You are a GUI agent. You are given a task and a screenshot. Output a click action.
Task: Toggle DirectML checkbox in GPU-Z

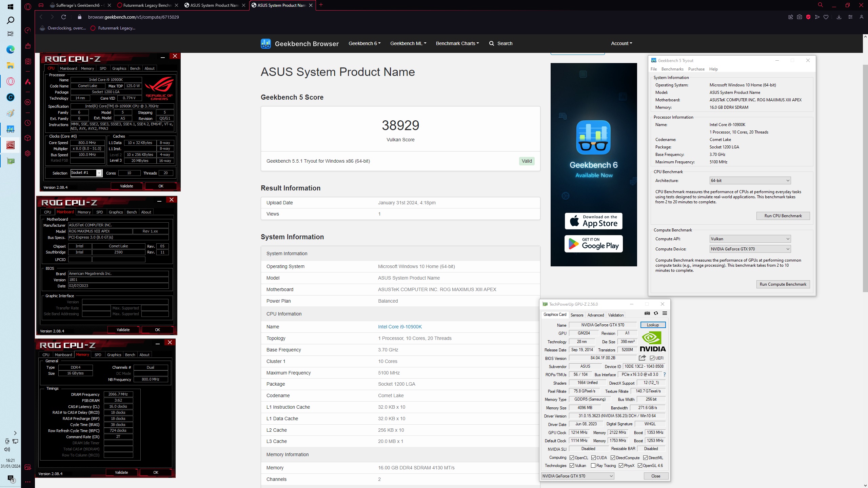[645, 458]
